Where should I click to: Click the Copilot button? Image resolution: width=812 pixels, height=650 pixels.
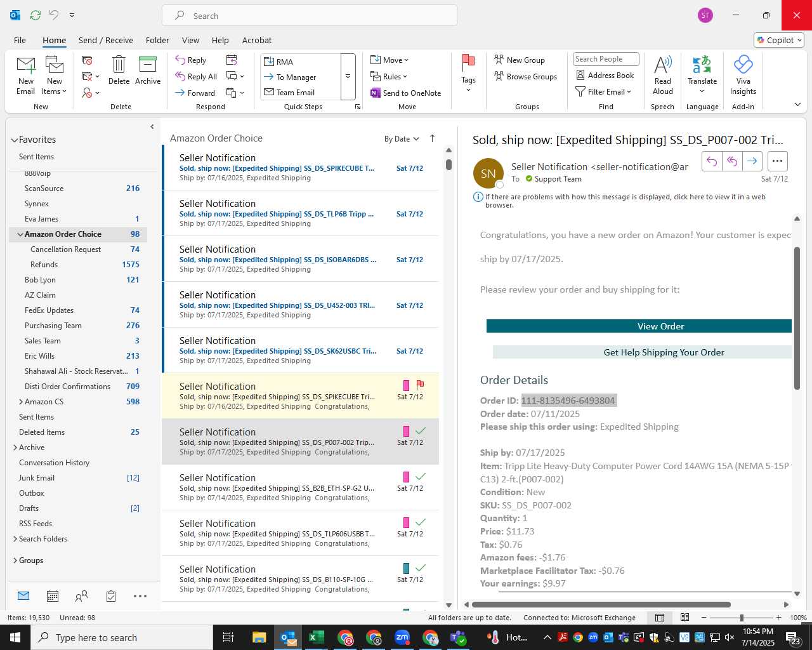point(779,40)
